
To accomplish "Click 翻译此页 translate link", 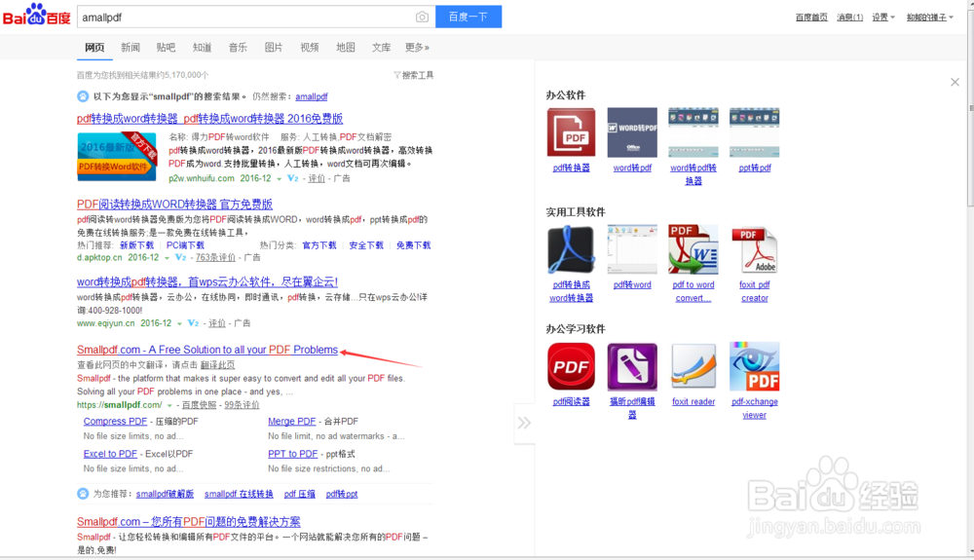I will click(x=217, y=365).
